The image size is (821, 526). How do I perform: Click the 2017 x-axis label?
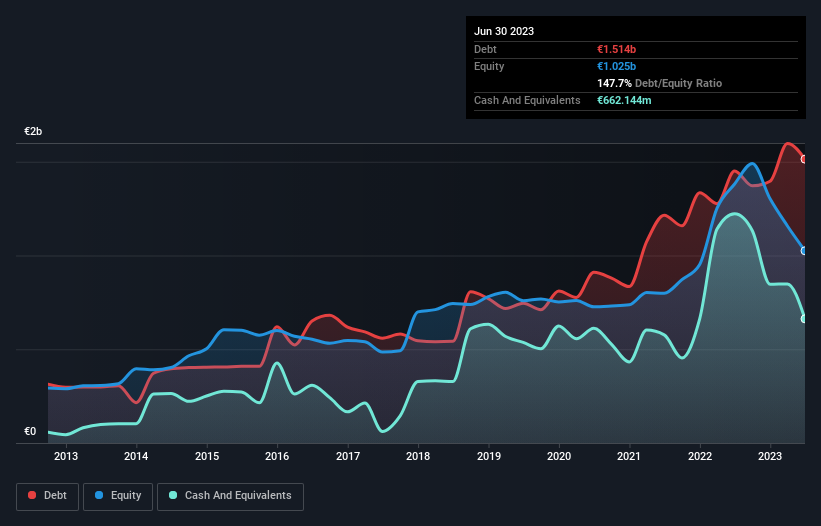(x=348, y=456)
